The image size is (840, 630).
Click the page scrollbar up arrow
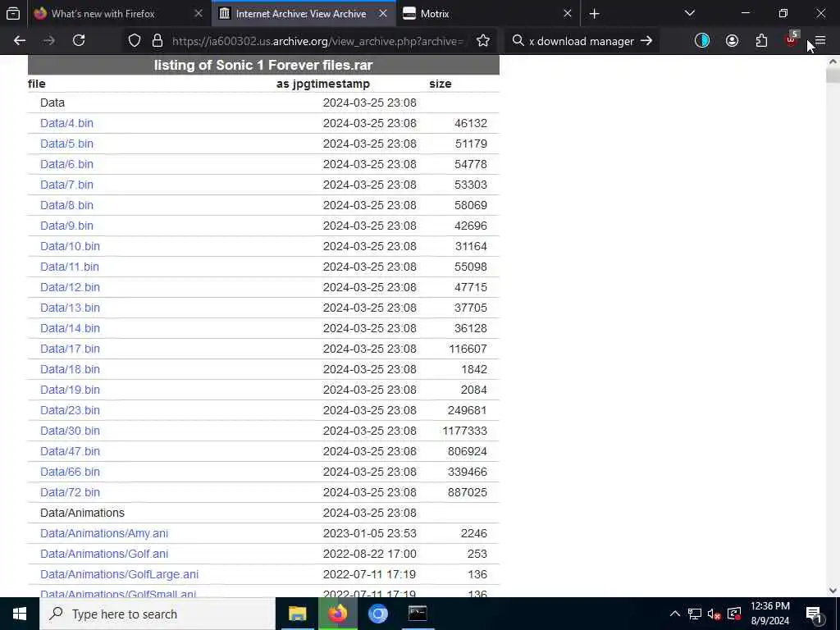click(x=833, y=62)
